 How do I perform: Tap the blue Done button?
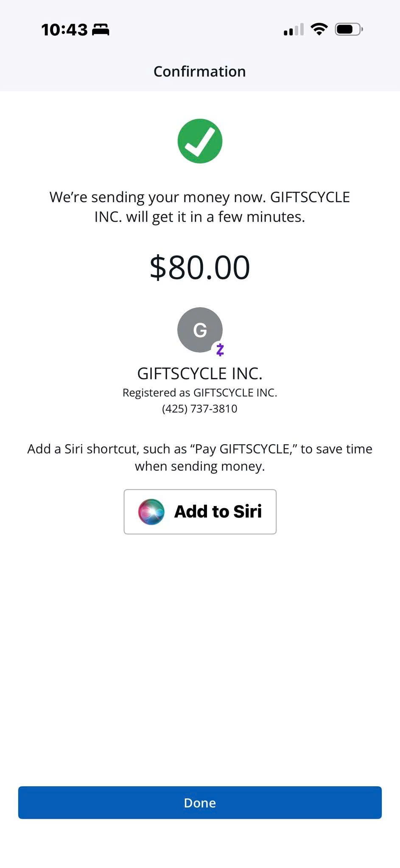[200, 802]
